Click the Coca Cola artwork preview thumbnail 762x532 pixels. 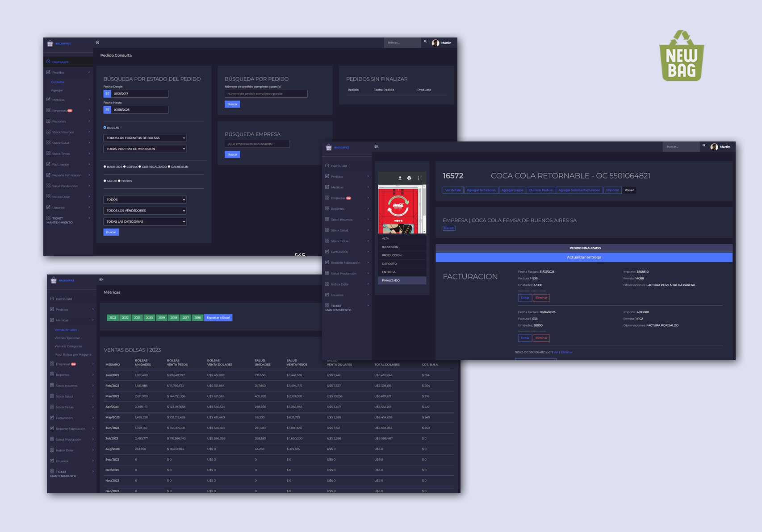point(400,209)
